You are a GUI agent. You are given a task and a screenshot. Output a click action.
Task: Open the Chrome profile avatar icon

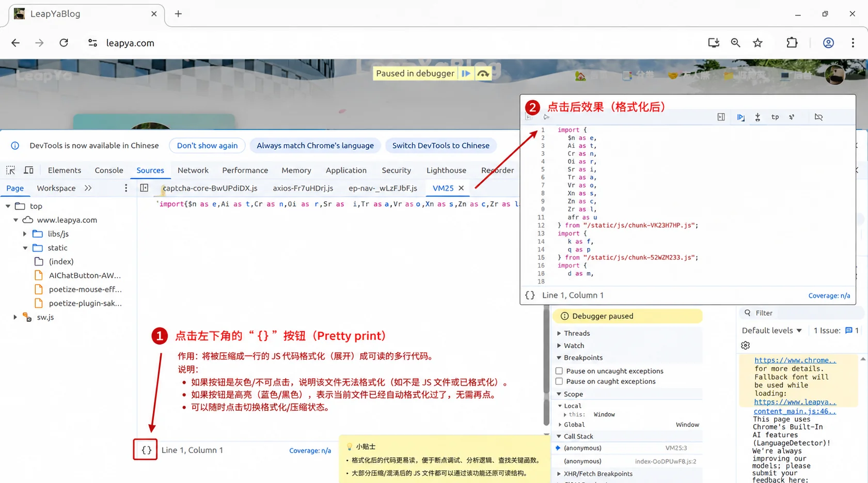coord(828,43)
